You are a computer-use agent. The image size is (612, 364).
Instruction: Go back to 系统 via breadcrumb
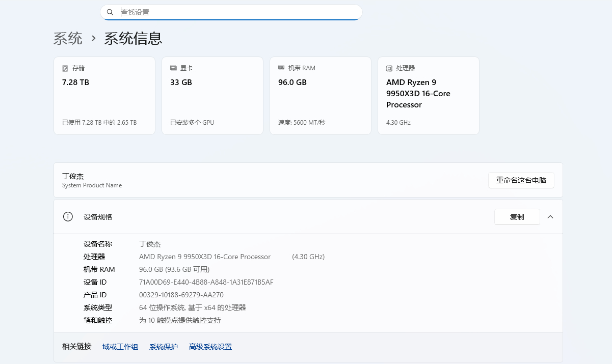click(x=68, y=38)
